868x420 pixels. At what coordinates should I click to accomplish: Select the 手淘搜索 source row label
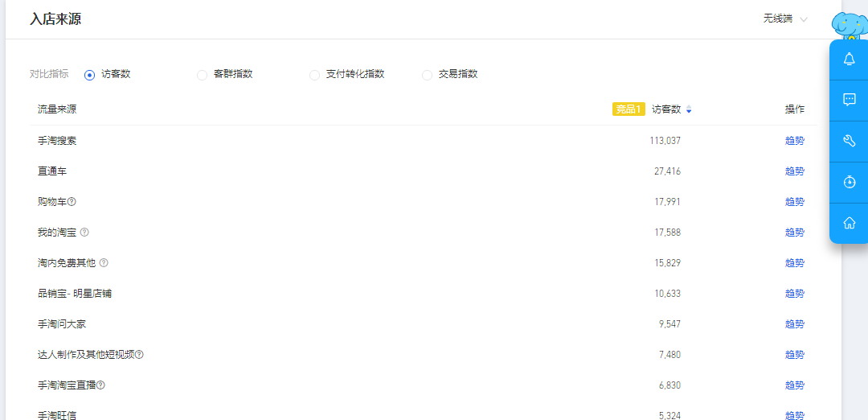(x=57, y=141)
